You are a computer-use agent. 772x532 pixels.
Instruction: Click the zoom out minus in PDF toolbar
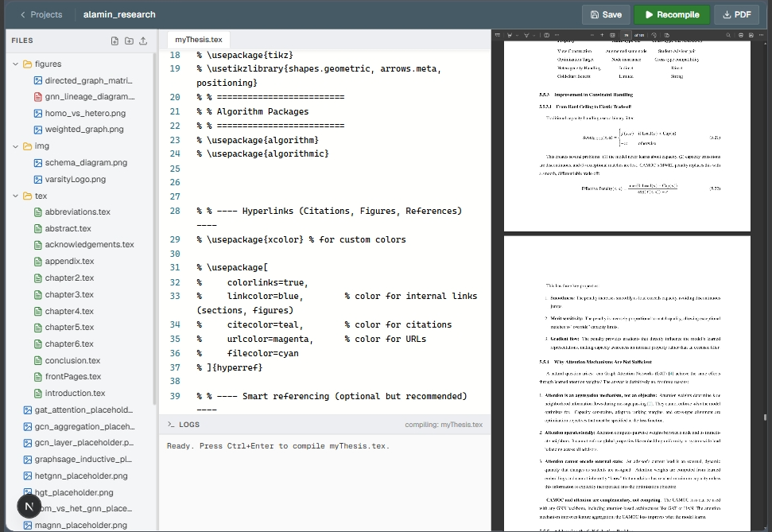click(x=592, y=35)
